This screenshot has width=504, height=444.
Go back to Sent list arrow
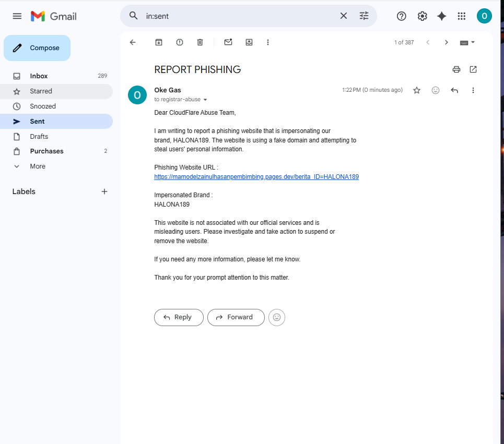(x=133, y=42)
